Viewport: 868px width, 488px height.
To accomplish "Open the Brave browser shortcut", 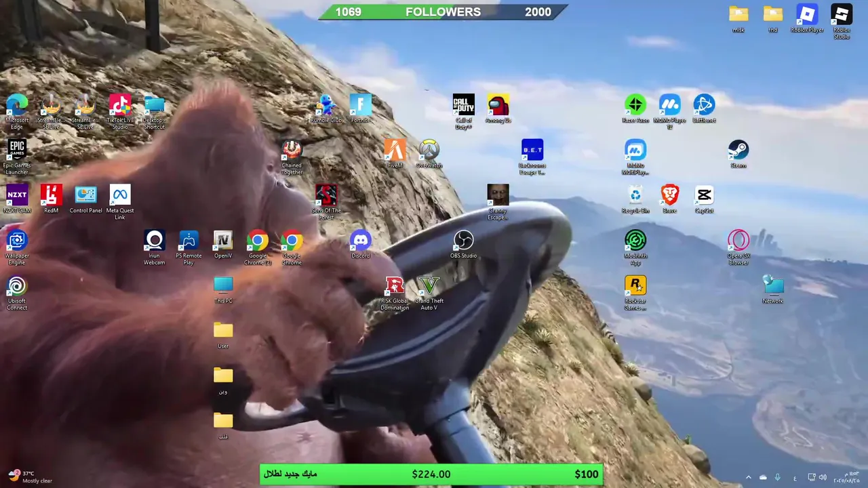I will click(670, 199).
